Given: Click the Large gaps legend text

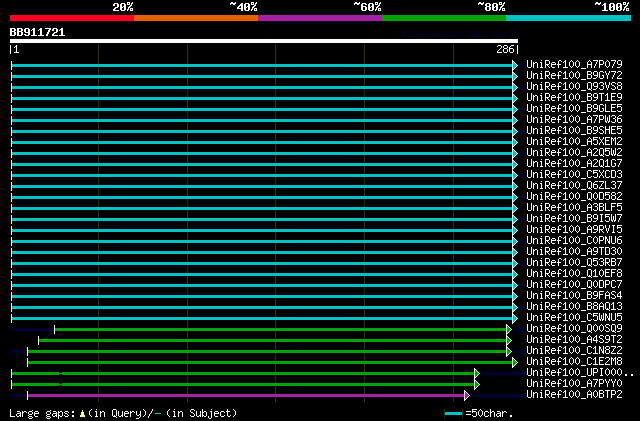Looking at the screenshot, I should coord(42,413).
